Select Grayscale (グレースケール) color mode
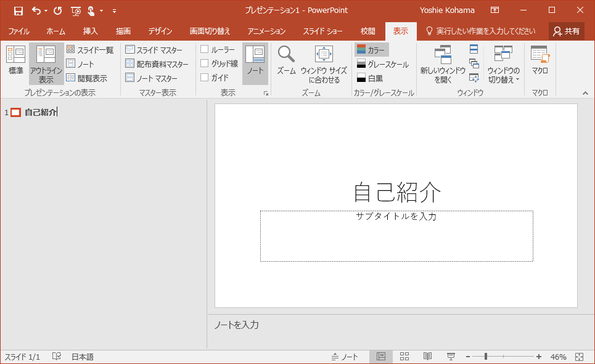 (x=382, y=64)
